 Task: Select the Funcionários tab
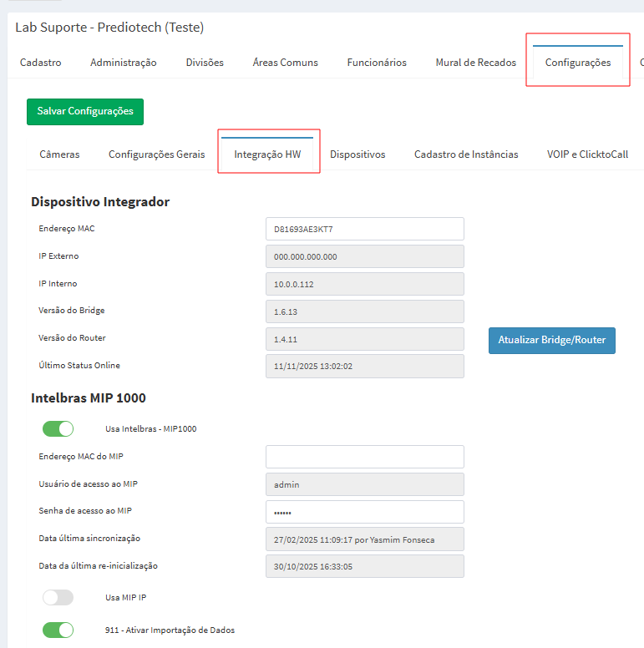click(377, 63)
